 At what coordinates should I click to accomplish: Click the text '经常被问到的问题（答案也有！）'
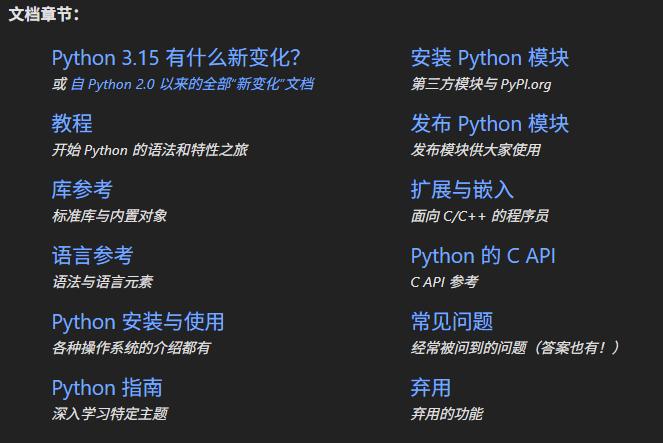pos(515,348)
